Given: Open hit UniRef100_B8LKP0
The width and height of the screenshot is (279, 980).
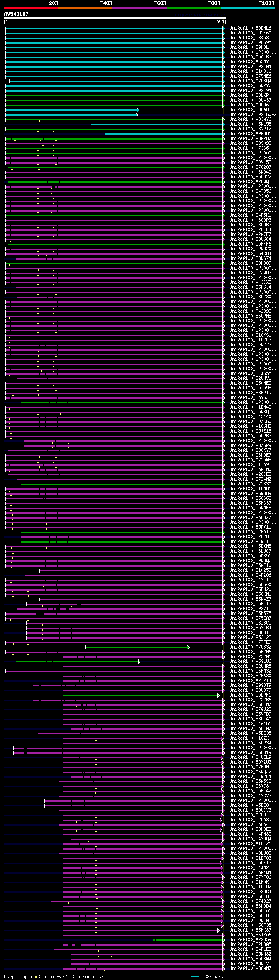Looking at the screenshot, I should point(250,95).
